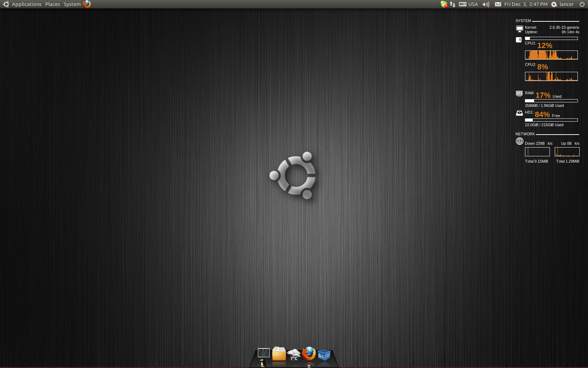Open the Applications menu
This screenshot has width=588, height=368.
coord(27,4)
